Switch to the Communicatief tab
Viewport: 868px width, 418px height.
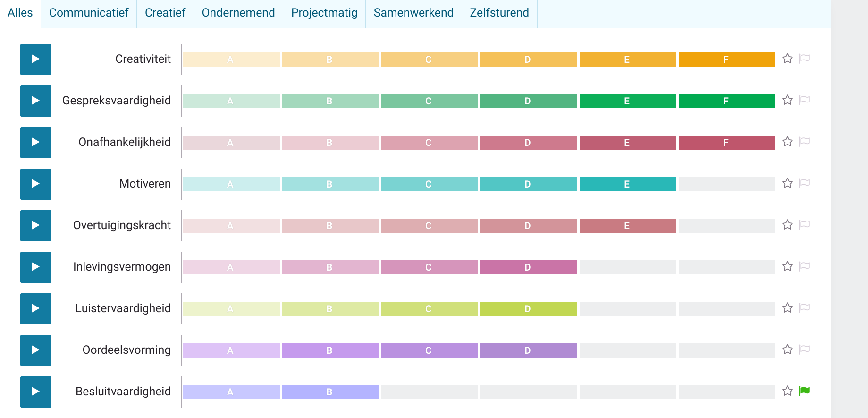89,13
